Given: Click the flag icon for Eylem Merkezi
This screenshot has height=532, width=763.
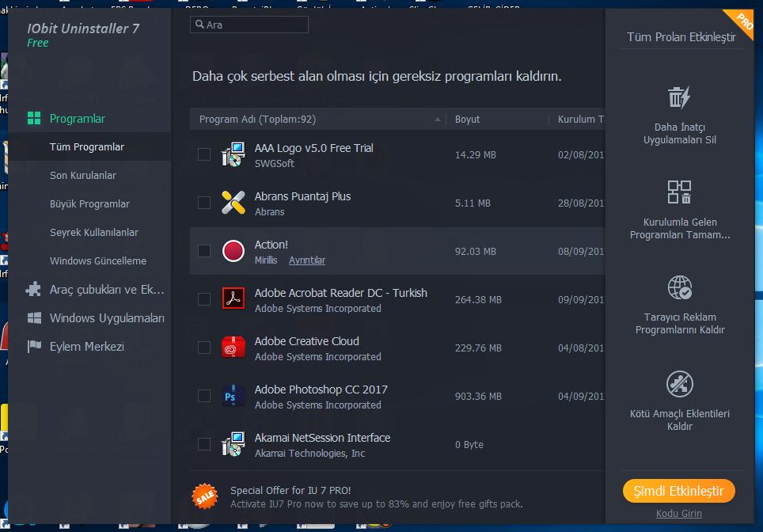Looking at the screenshot, I should point(34,347).
